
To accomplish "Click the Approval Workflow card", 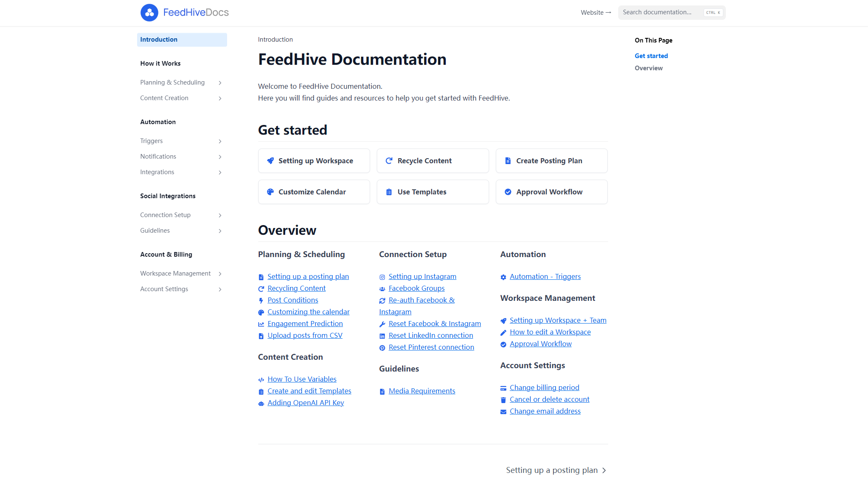I will point(551,192).
